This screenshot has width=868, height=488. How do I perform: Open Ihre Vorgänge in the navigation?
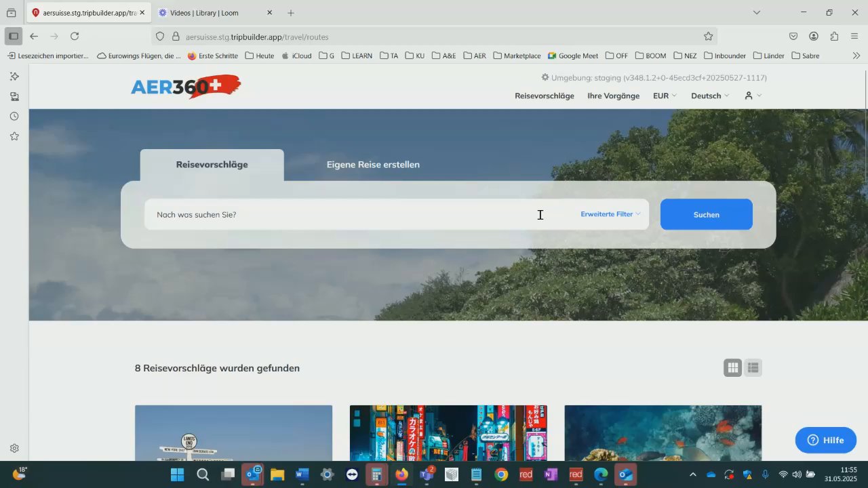614,96
